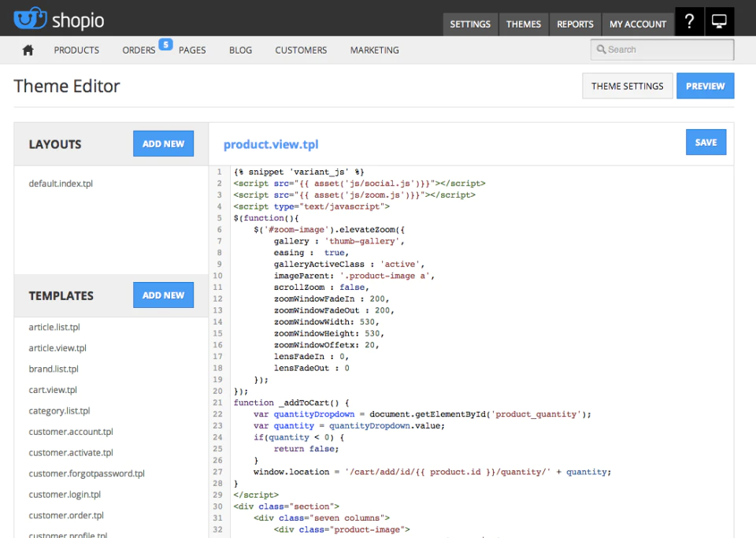Click the Preview button
Viewport: 756px width, 538px height.
tap(706, 86)
